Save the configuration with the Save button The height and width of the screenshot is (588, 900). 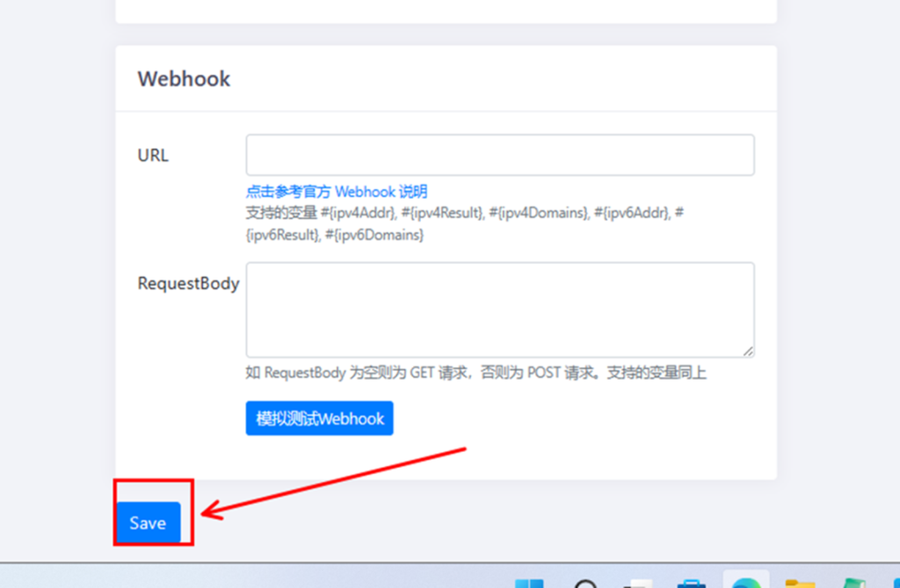coord(148,523)
